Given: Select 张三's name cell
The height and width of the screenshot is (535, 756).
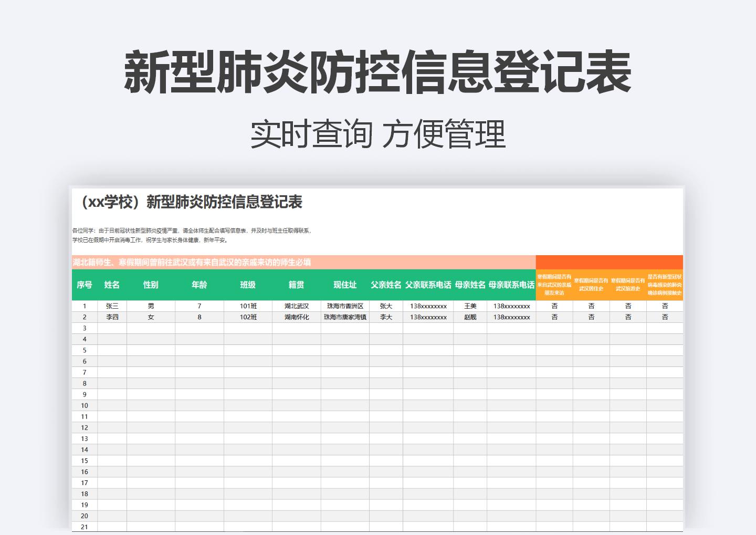Looking at the screenshot, I should click(x=111, y=306).
